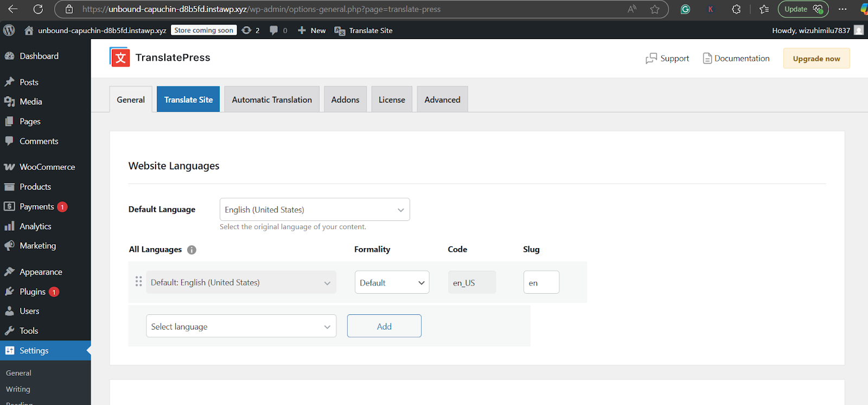Switch to the Translate Site tab

pyautogui.click(x=188, y=100)
